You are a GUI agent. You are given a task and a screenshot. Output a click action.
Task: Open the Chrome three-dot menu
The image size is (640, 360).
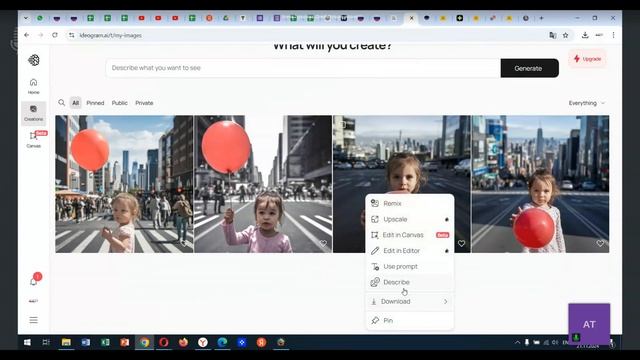[613, 35]
